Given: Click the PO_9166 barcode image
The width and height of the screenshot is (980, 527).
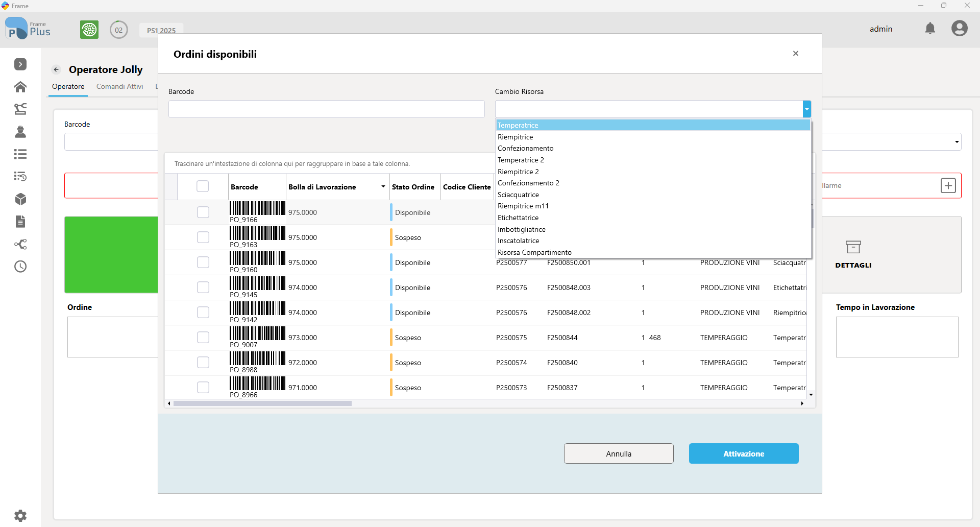Looking at the screenshot, I should coord(257,208).
